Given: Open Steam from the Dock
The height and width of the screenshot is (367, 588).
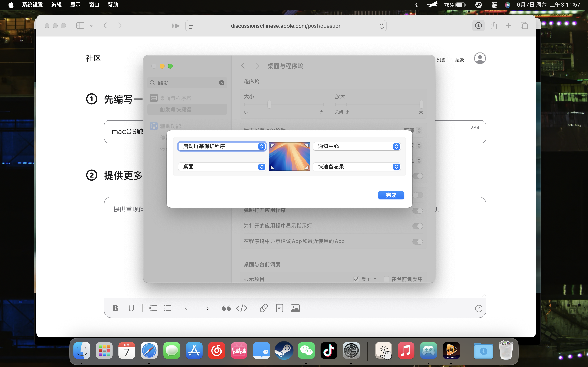Looking at the screenshot, I should tap(284, 350).
